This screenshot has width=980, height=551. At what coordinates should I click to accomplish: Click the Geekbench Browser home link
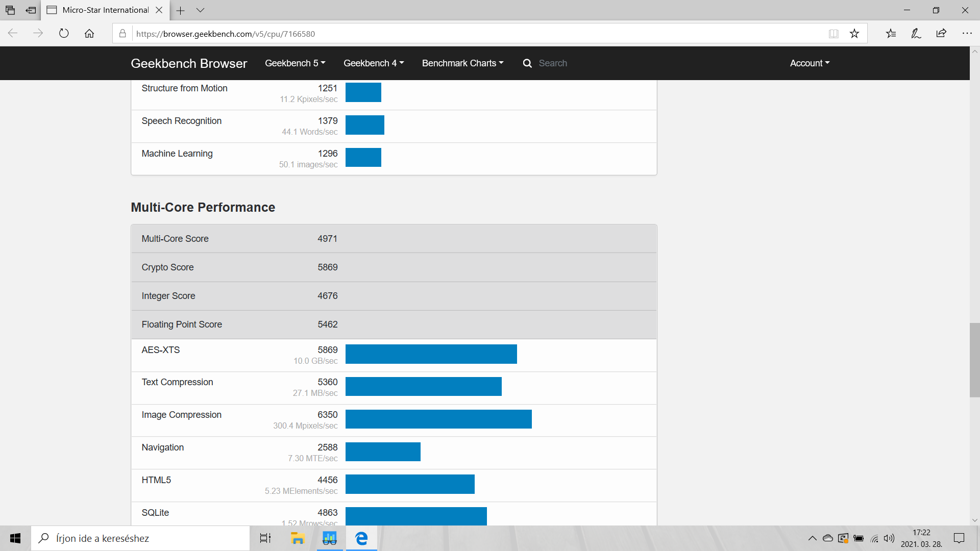click(x=189, y=63)
